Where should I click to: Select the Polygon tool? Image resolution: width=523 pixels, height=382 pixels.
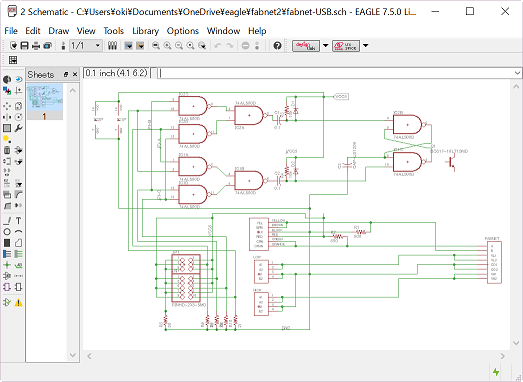point(18,243)
